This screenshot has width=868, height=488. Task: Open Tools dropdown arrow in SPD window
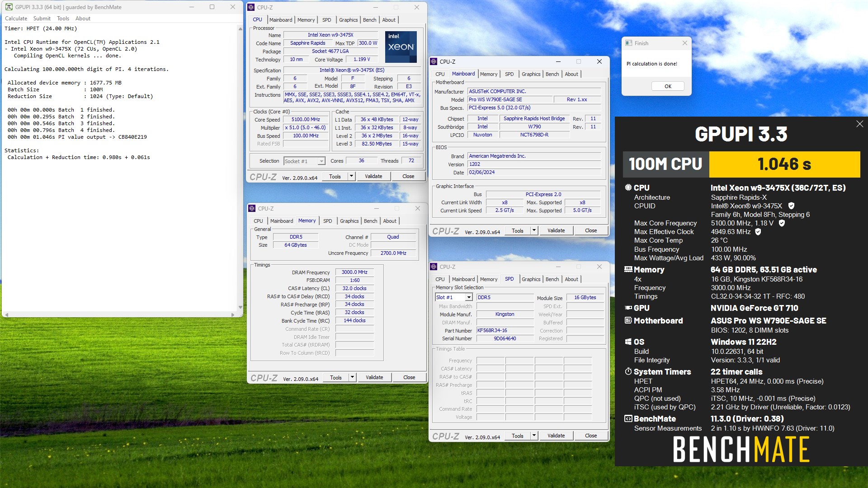pyautogui.click(x=534, y=436)
